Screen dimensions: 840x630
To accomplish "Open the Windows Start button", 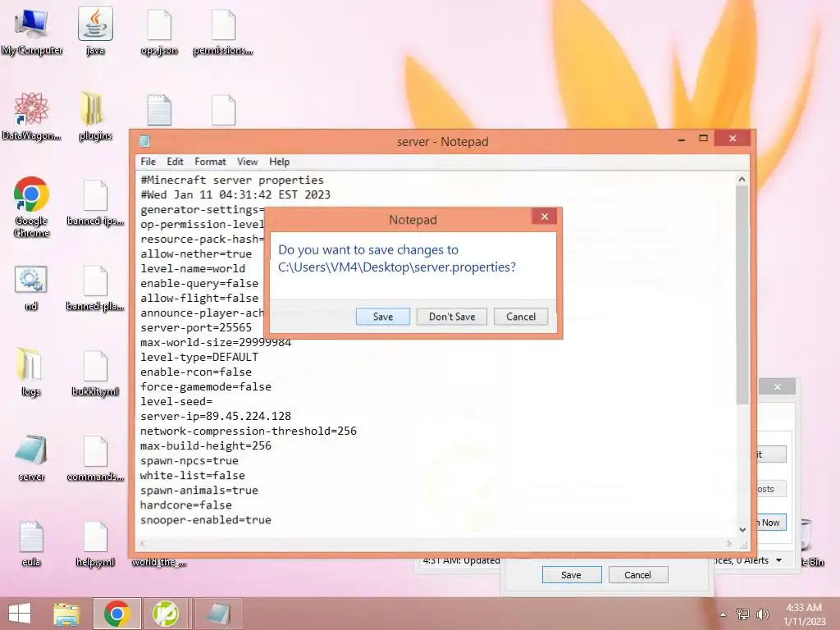I will (20, 614).
